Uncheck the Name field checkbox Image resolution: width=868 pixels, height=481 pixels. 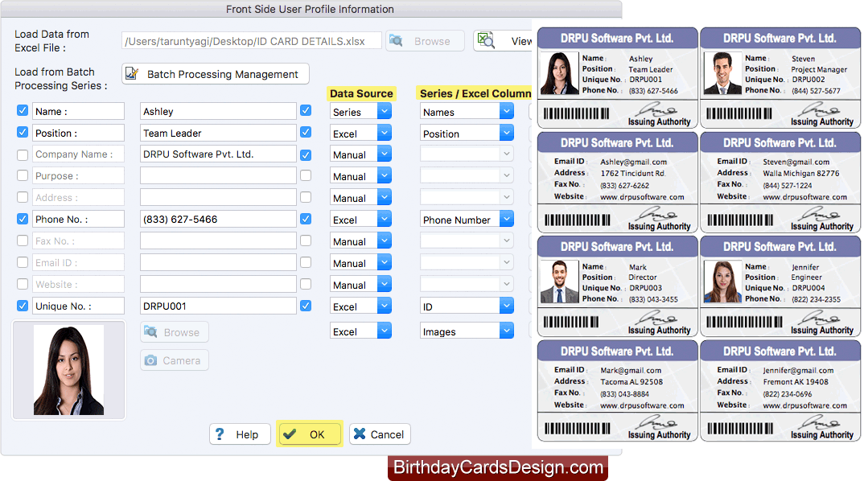[x=23, y=111]
